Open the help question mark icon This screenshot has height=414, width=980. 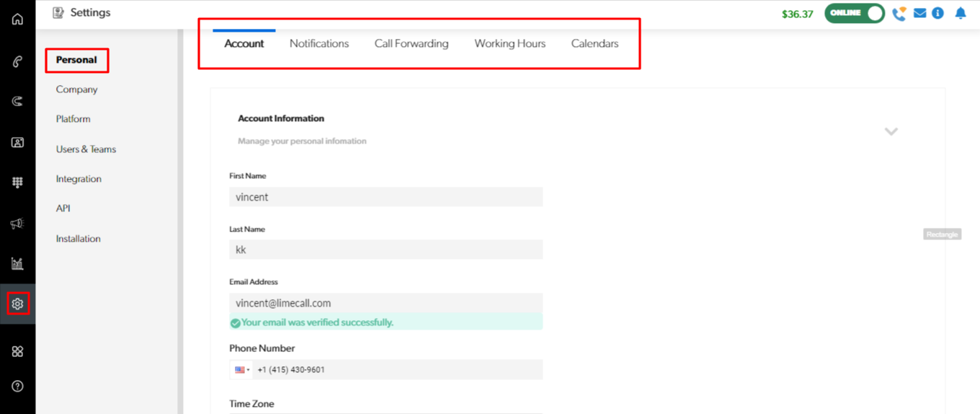point(17,387)
